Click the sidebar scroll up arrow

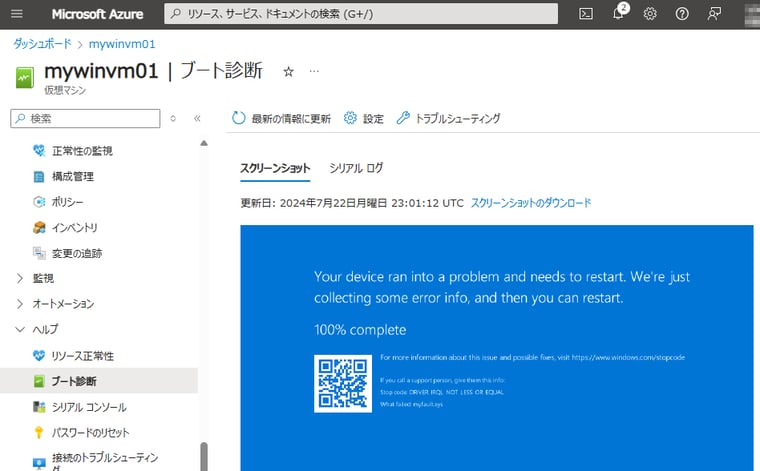(x=204, y=143)
